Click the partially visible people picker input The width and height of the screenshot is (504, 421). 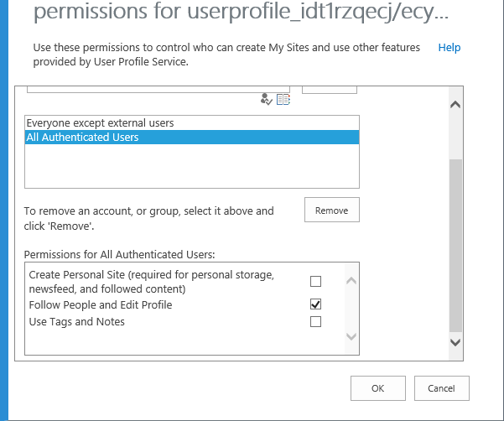tap(158, 90)
